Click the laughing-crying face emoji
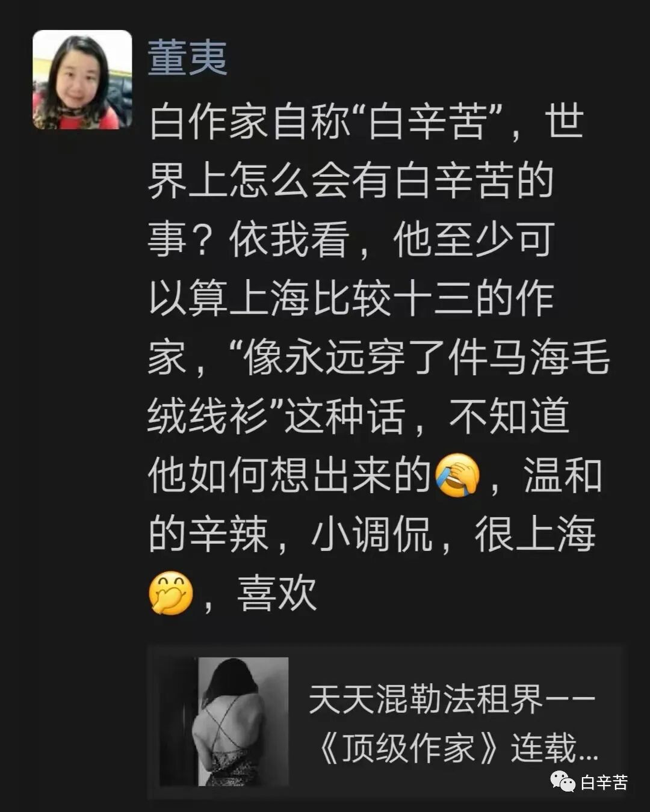Image resolution: width=650 pixels, height=812 pixels. point(457,475)
